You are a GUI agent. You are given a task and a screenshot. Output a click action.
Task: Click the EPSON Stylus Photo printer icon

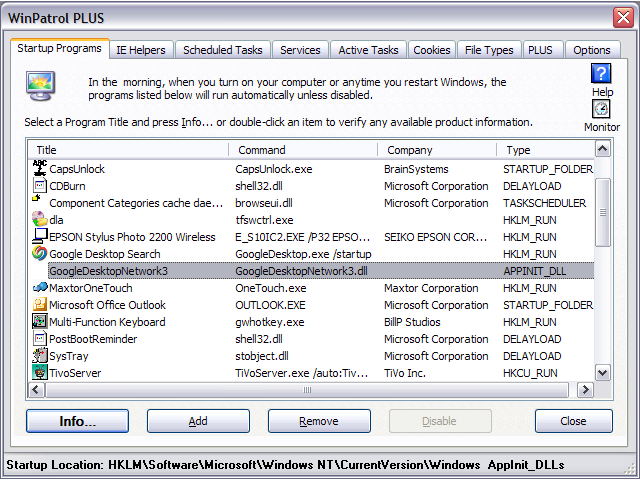click(x=40, y=236)
